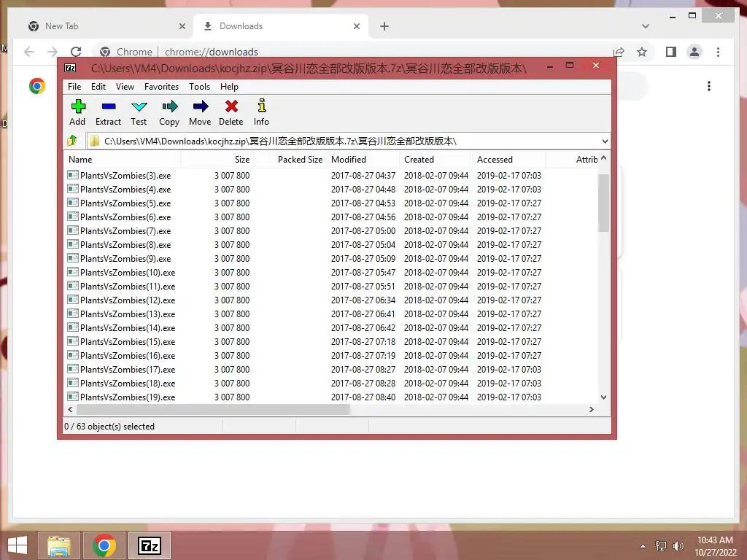The image size is (747, 560).
Task: Open Info from 7-Zip toolbar
Action: coord(262,105)
